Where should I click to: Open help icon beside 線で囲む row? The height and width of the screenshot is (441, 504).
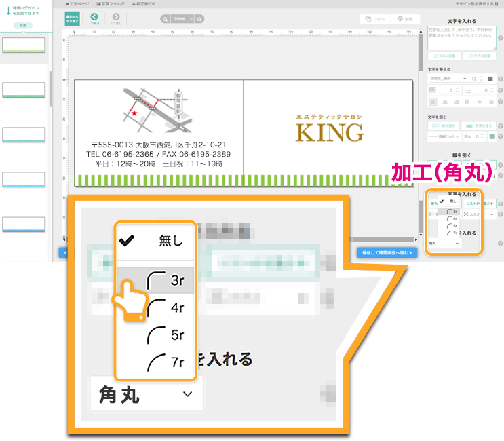[x=500, y=126]
